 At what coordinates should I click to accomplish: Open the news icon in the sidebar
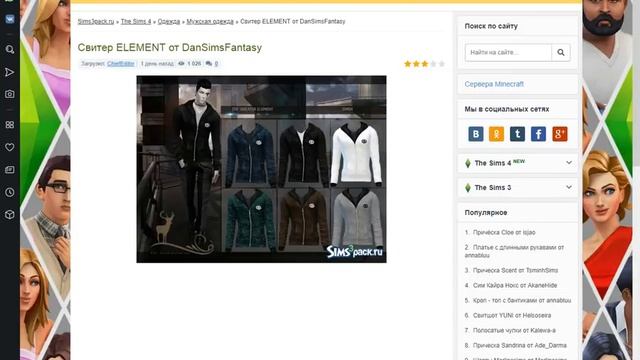coord(10,169)
